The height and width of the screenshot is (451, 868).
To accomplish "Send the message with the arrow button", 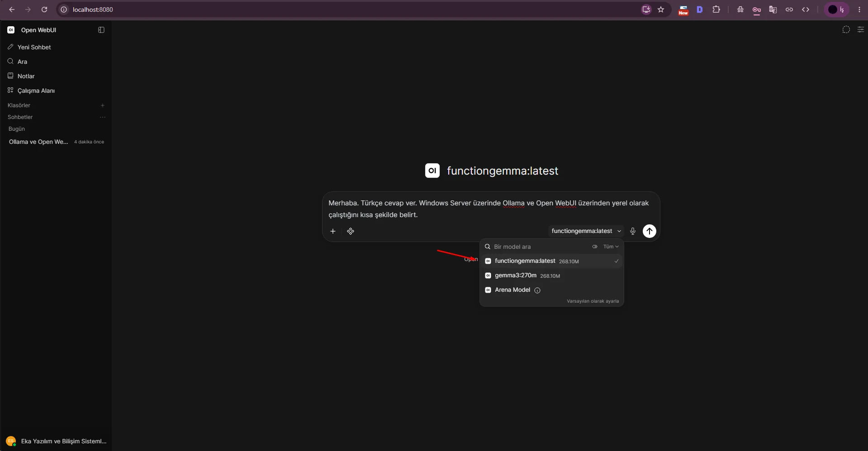I will coord(650,231).
